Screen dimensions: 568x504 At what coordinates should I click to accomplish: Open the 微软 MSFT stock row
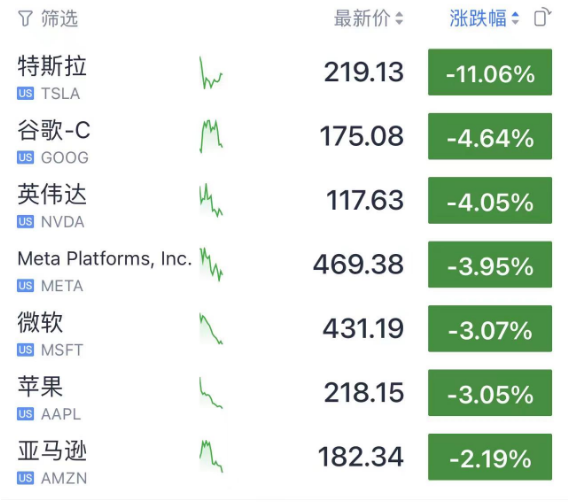point(284,329)
